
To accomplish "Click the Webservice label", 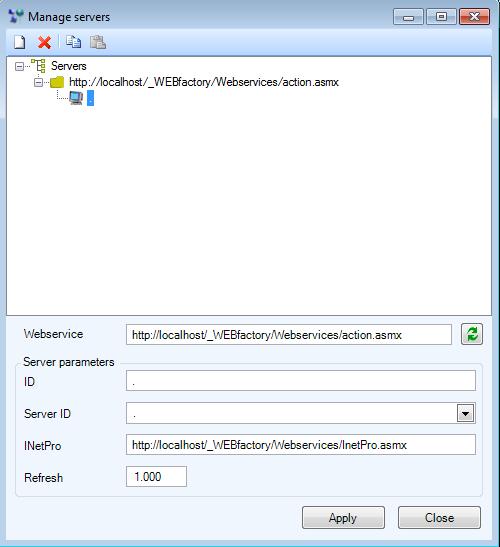I will pos(53,334).
